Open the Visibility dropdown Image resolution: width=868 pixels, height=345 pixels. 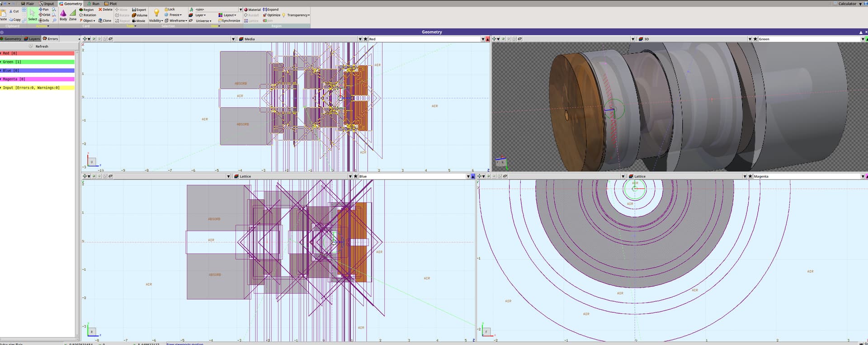(x=156, y=21)
